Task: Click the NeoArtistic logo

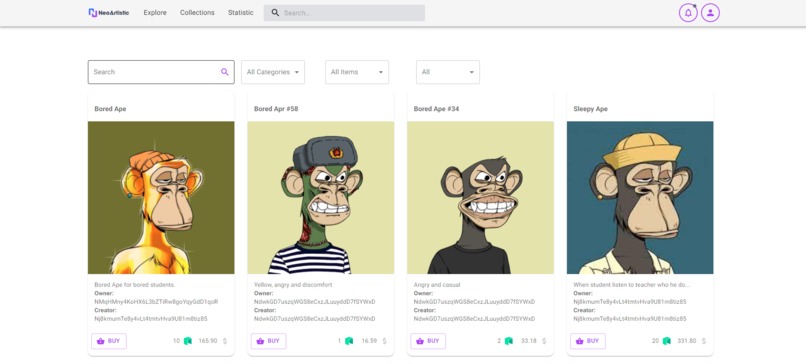Action: [x=108, y=13]
